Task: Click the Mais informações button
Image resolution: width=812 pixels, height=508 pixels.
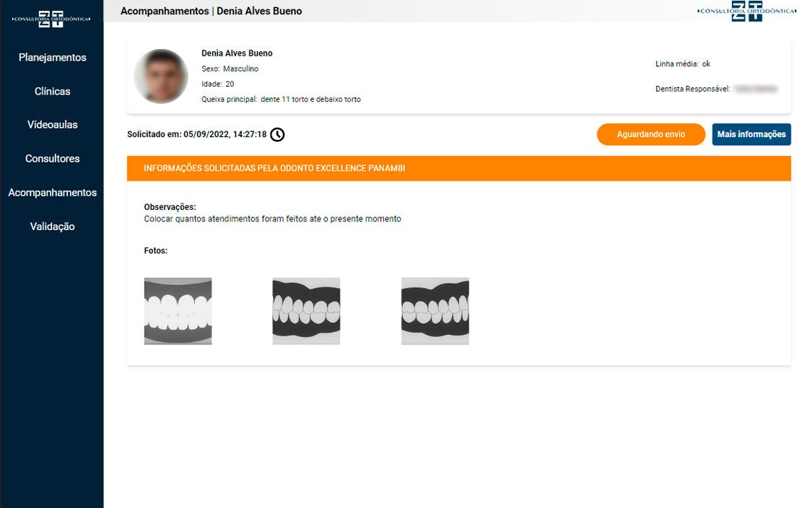Action: [751, 135]
